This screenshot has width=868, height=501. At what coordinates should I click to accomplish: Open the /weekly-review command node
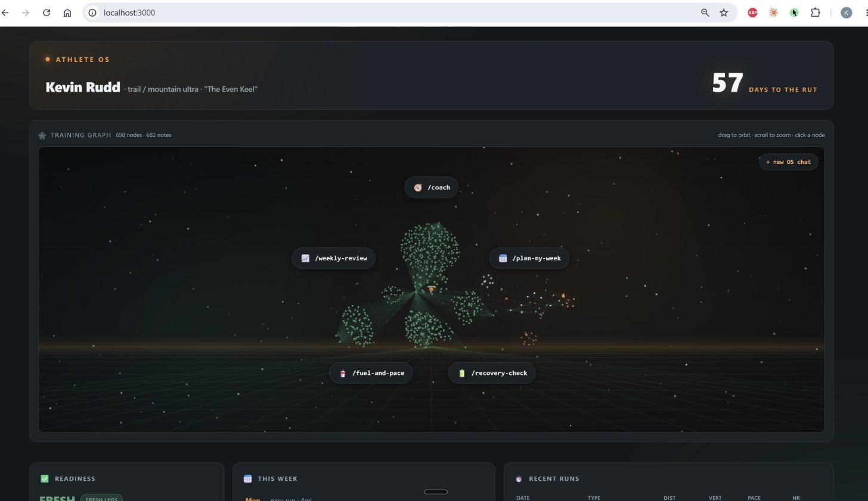333,258
